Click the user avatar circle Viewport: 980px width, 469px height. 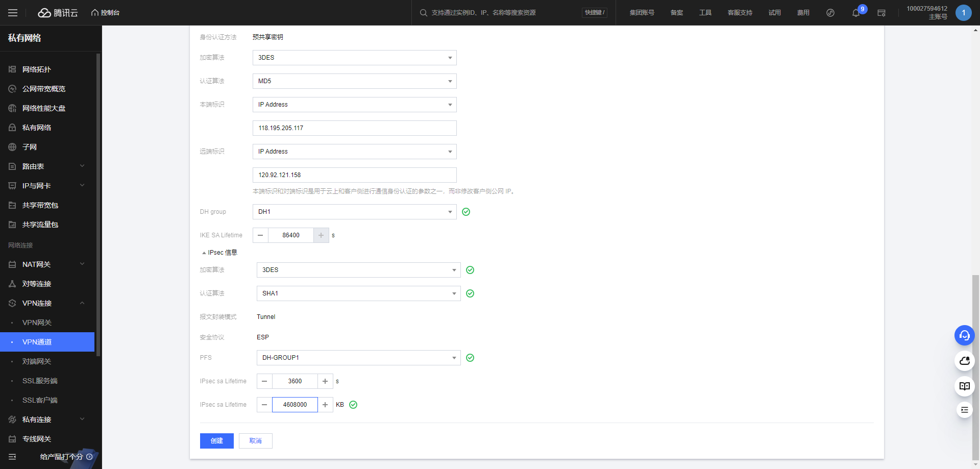(963, 13)
